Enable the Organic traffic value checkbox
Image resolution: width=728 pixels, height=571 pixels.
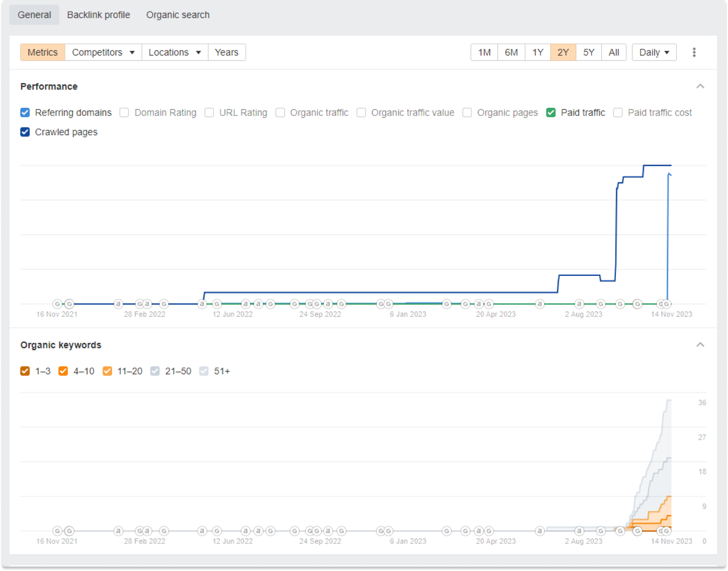click(361, 113)
